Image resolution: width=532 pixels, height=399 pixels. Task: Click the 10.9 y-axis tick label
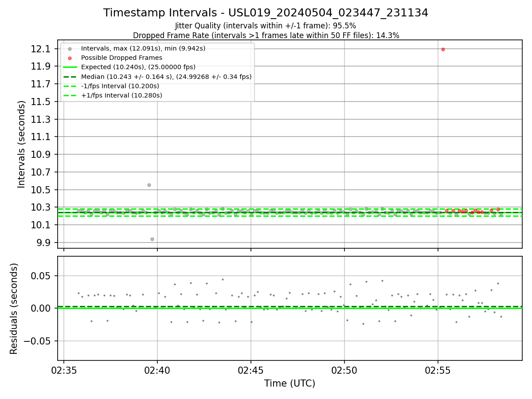click(41, 155)
